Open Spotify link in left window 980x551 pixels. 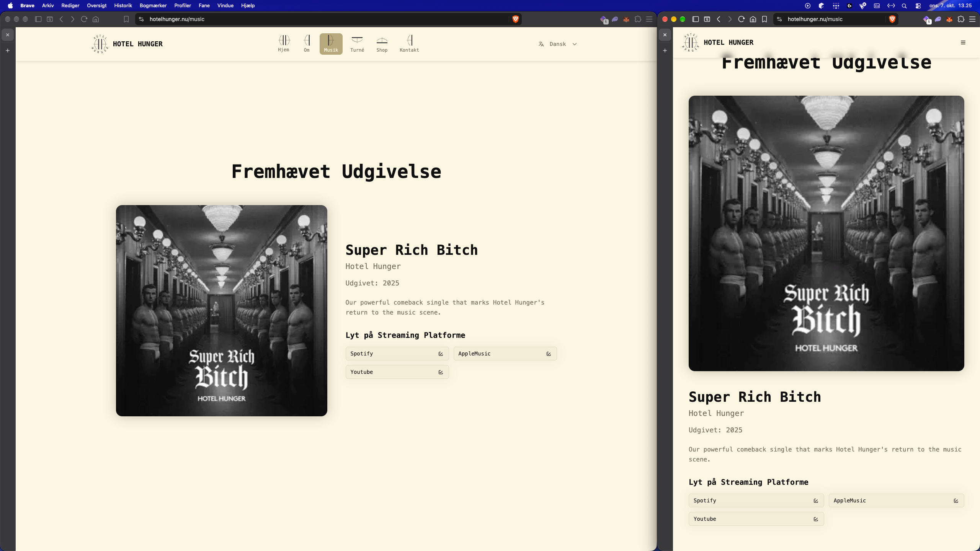397,354
